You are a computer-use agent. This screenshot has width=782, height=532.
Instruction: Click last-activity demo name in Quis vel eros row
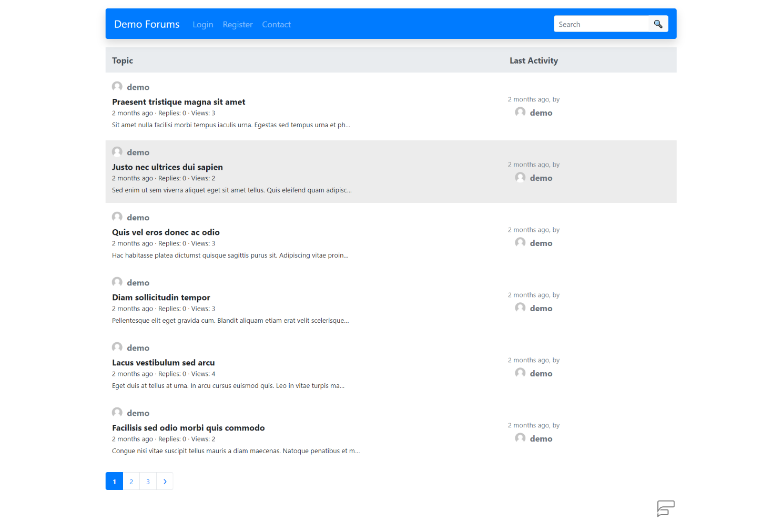[x=541, y=243]
